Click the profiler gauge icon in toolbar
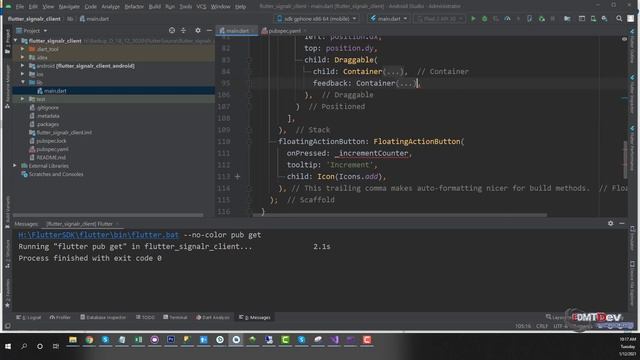This screenshot has width=640, height=360. click(x=507, y=19)
